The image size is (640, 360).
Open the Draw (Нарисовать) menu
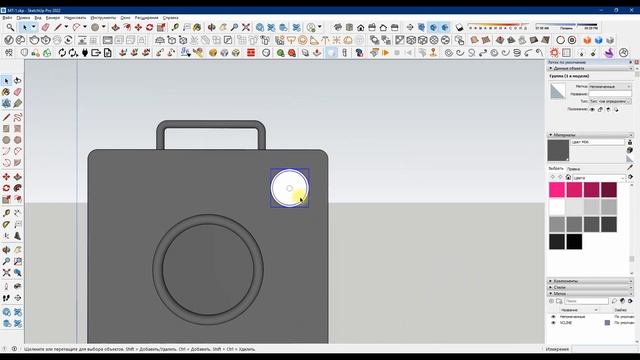pos(75,18)
